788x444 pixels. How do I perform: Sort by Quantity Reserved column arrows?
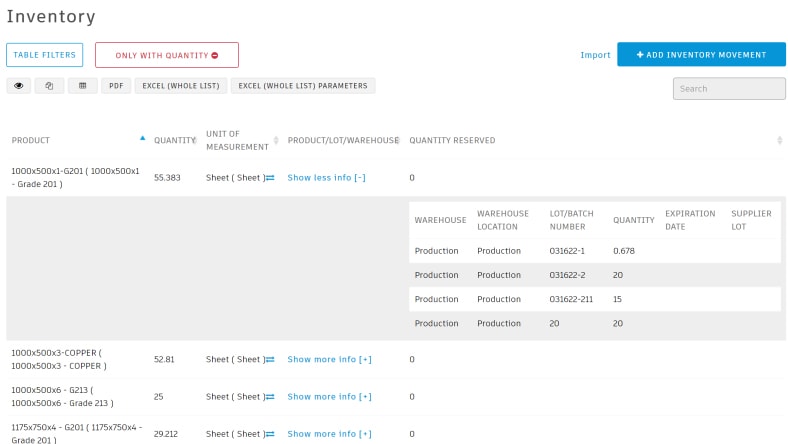pyautogui.click(x=779, y=140)
